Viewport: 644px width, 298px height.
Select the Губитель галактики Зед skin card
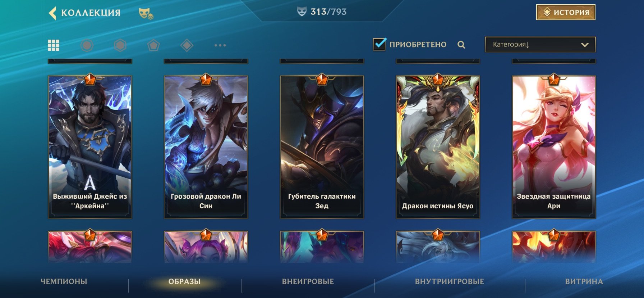pyautogui.click(x=322, y=147)
